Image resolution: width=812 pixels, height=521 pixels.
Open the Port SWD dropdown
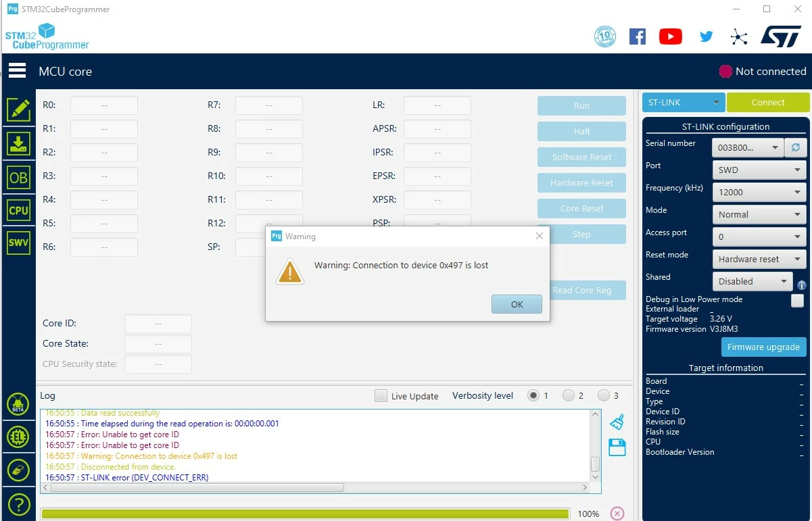coord(759,170)
